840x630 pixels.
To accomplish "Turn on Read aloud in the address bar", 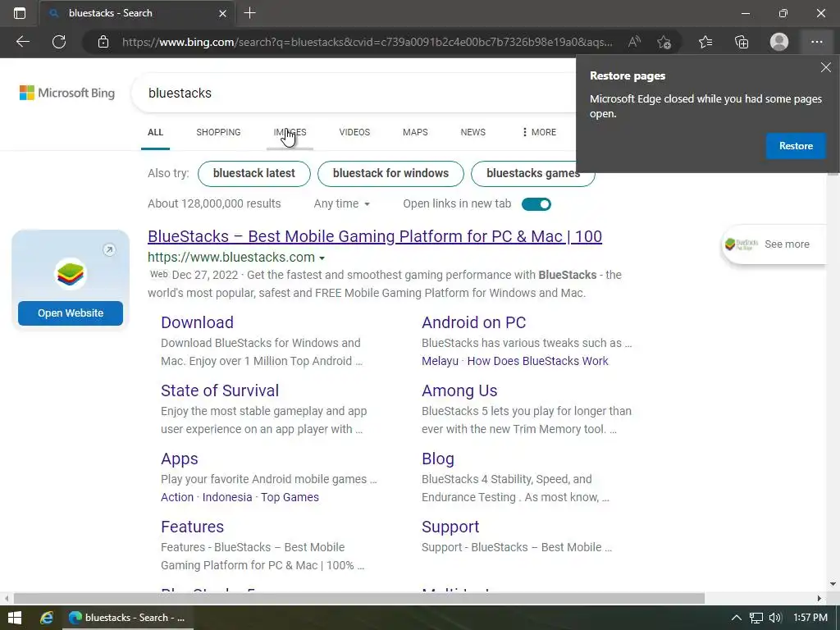I will tap(634, 42).
